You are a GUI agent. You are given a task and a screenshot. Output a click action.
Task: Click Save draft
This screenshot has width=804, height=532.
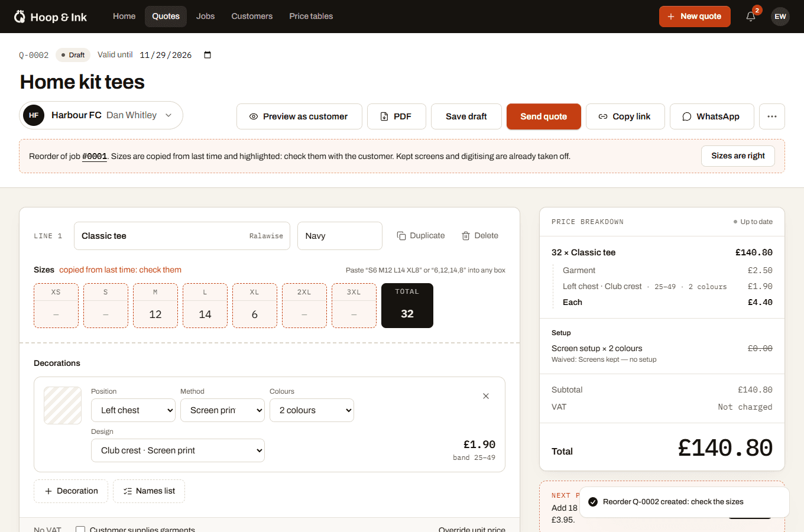click(466, 116)
